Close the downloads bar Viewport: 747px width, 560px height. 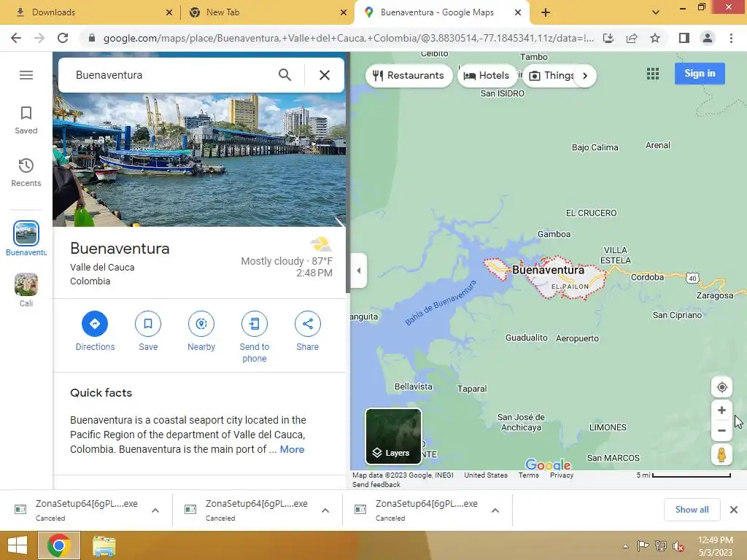[x=734, y=510]
